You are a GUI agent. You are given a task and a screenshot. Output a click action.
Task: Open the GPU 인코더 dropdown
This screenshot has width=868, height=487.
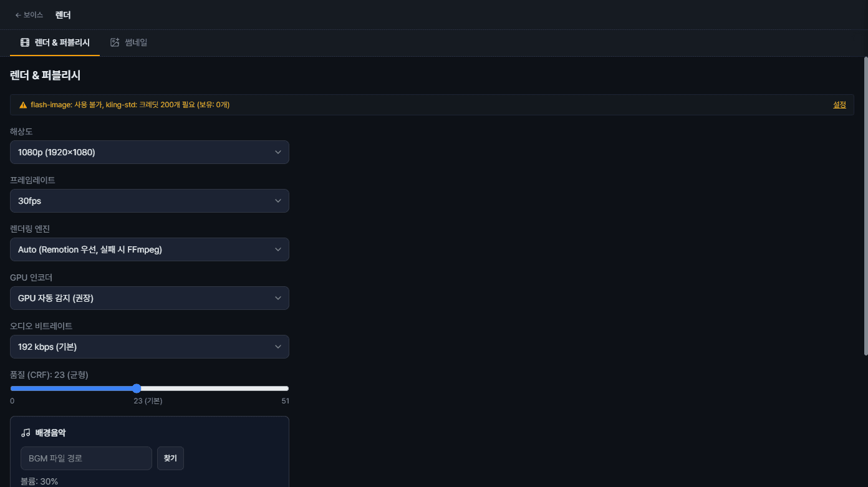(150, 298)
